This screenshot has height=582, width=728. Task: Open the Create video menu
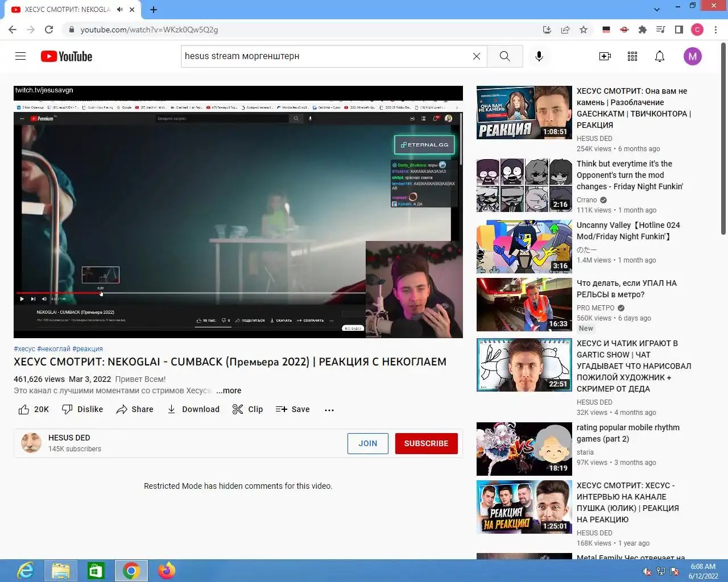pos(605,56)
